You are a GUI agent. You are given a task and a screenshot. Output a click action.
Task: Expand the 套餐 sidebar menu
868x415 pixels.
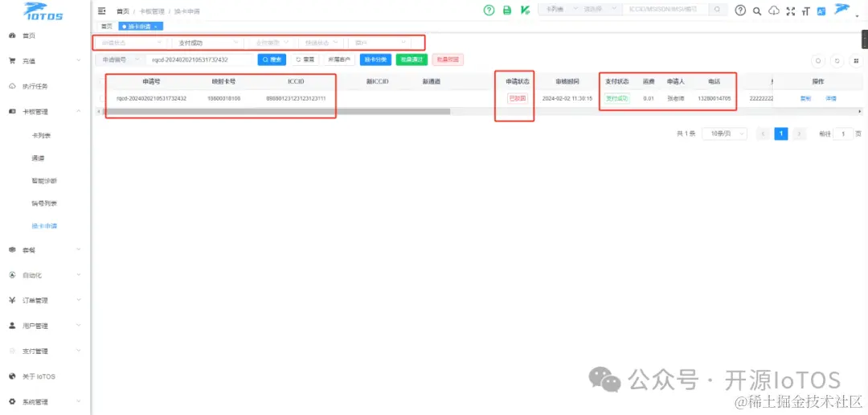(x=45, y=250)
